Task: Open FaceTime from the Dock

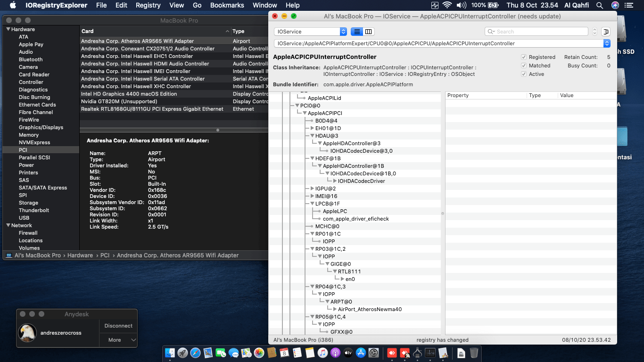Action: click(221, 353)
